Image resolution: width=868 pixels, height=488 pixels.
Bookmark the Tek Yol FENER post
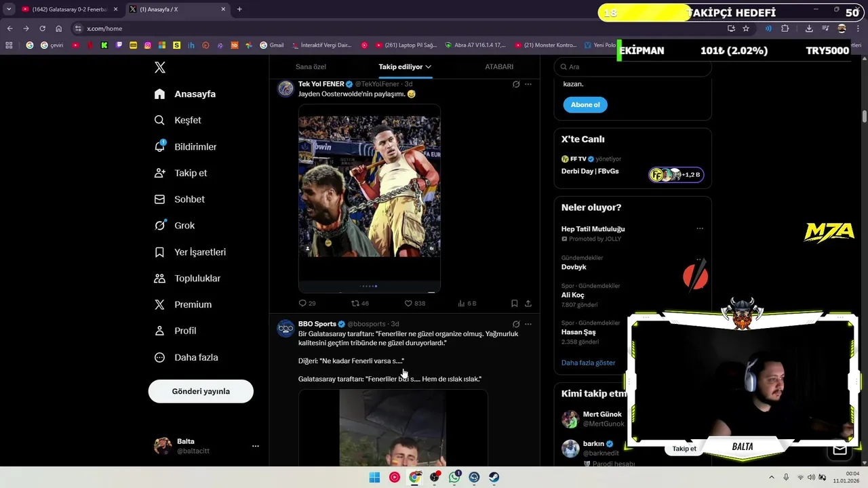tap(514, 304)
